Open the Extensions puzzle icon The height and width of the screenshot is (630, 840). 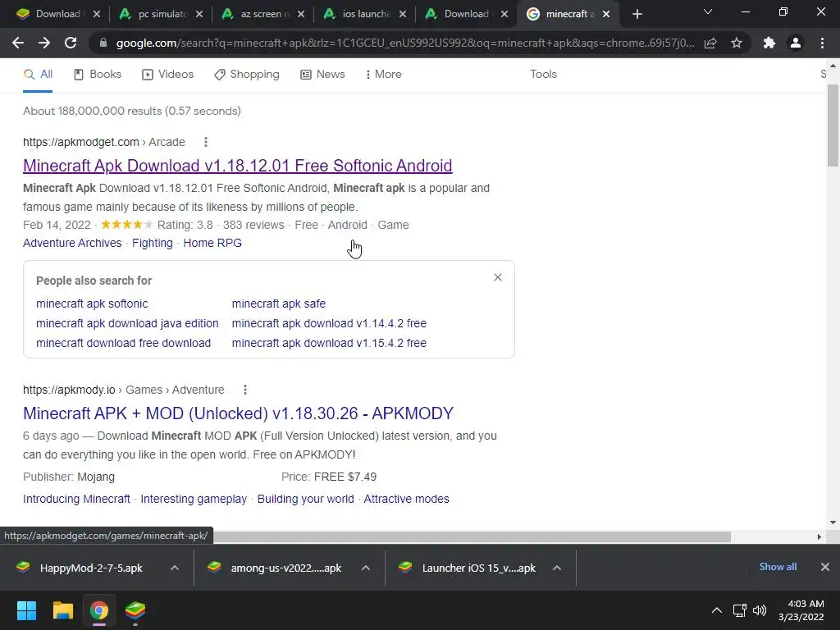point(769,43)
